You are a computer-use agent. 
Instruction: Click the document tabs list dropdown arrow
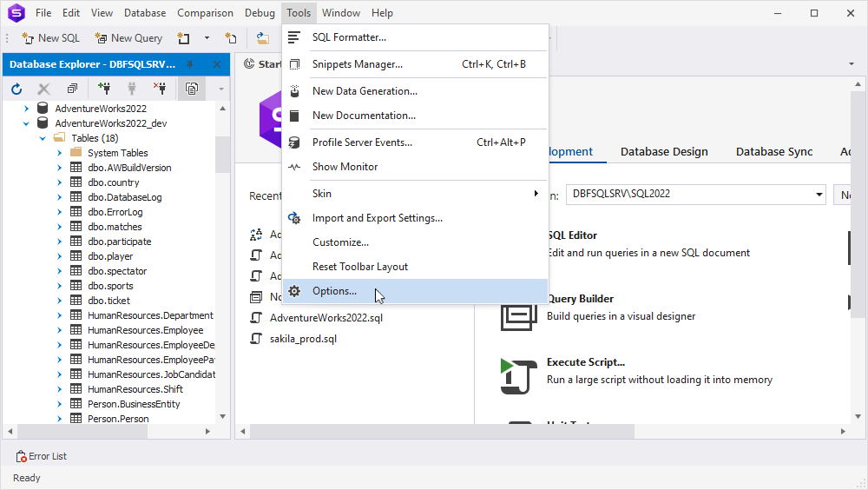(x=852, y=64)
